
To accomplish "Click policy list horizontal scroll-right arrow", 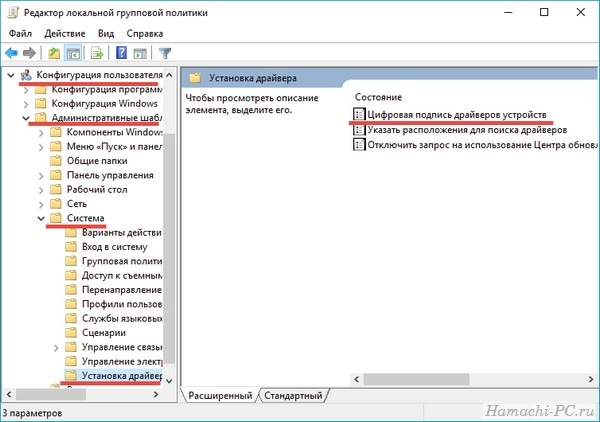I will tap(590, 379).
